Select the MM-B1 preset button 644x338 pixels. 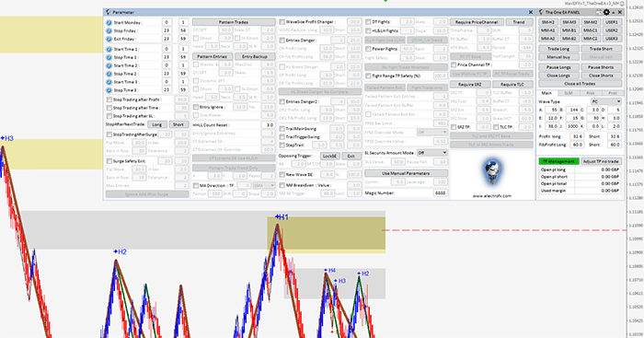pyautogui.click(x=569, y=30)
